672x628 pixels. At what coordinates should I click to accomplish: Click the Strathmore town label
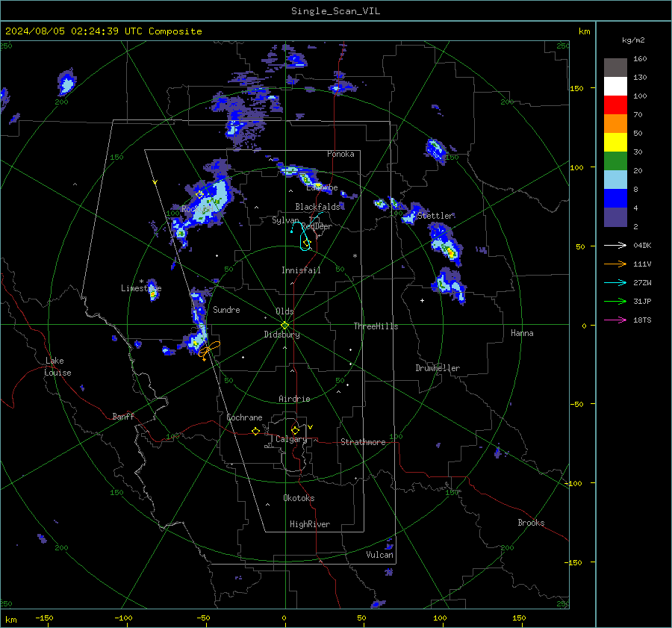point(363,442)
